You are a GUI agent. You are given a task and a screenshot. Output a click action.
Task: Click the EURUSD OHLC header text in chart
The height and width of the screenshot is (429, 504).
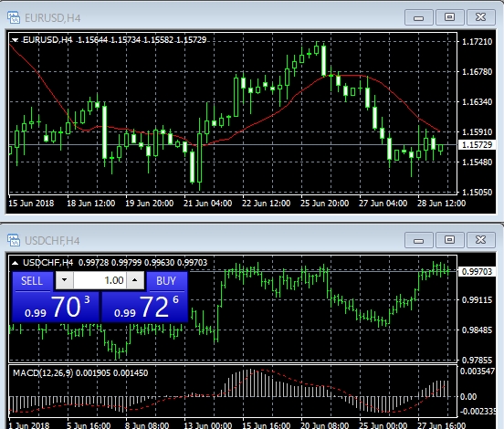click(x=115, y=40)
